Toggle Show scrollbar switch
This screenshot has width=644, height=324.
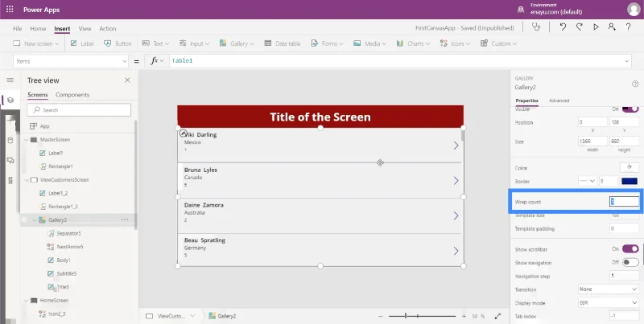[630, 249]
